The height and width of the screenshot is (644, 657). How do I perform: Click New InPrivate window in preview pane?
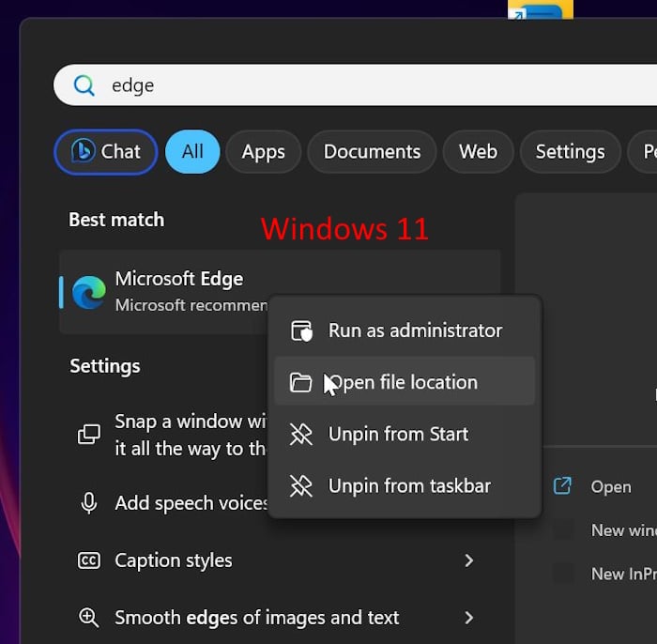click(624, 574)
